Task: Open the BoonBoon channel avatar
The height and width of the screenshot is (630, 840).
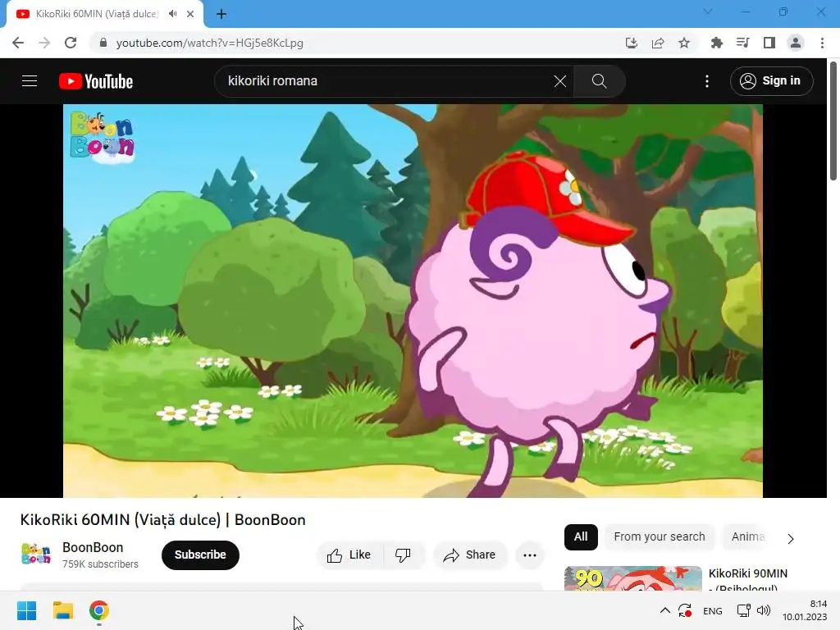Action: 36,555
